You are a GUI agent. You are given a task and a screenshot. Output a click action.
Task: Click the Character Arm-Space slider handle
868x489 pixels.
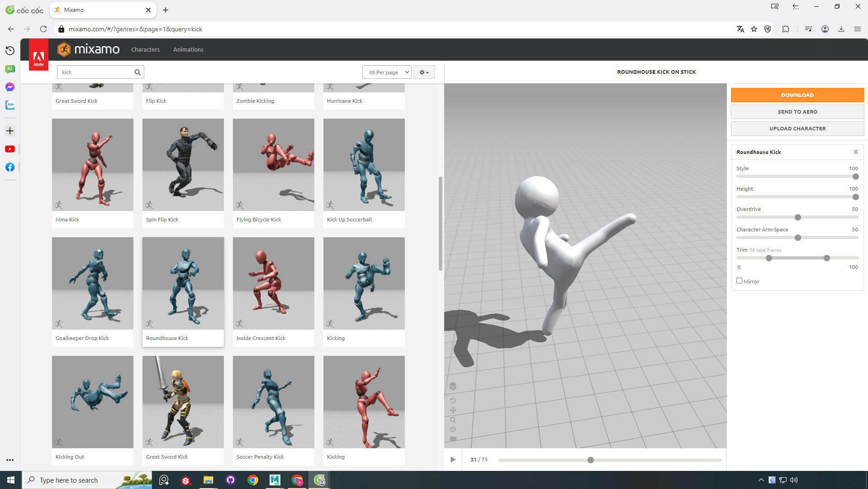(x=798, y=238)
